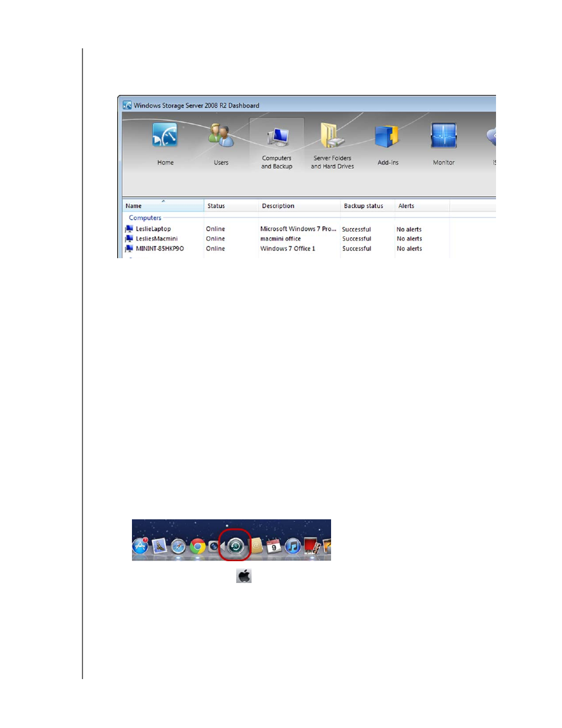Image resolution: width=562 pixels, height=728 pixels.
Task: Open the Contacts address book in the Dock
Action: coord(257,547)
